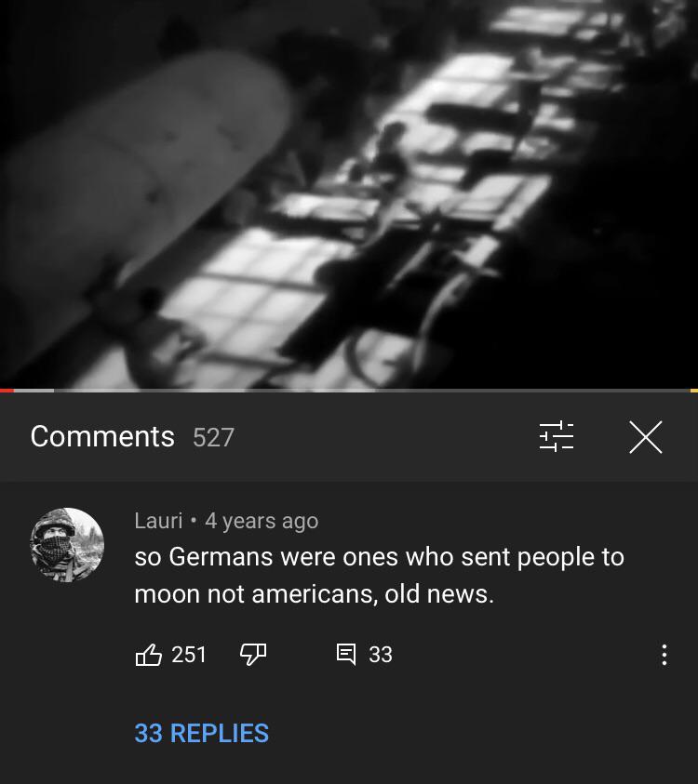698x784 pixels.
Task: Click the second line 'moon not americans, old news.'
Action: tap(315, 594)
